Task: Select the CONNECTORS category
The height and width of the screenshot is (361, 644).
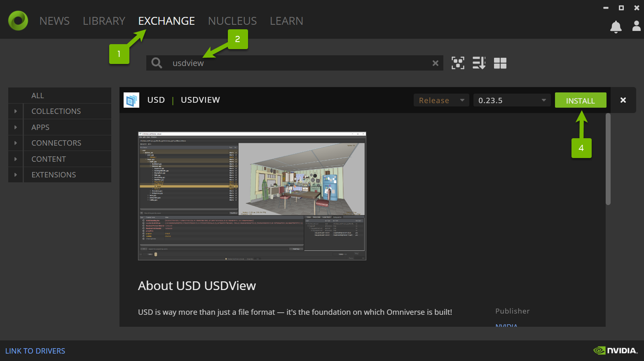Action: pyautogui.click(x=68, y=143)
